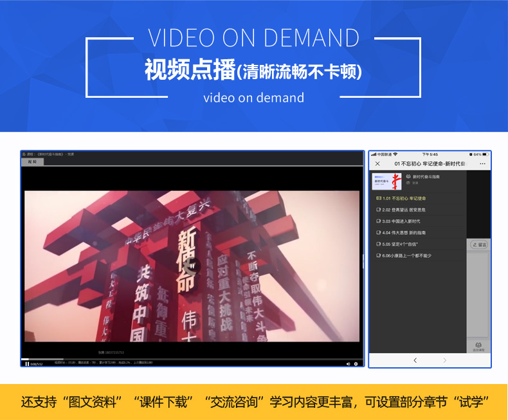The width and height of the screenshot is (508, 420).
Task: Close the mobile page with the X icon
Action: point(377,163)
